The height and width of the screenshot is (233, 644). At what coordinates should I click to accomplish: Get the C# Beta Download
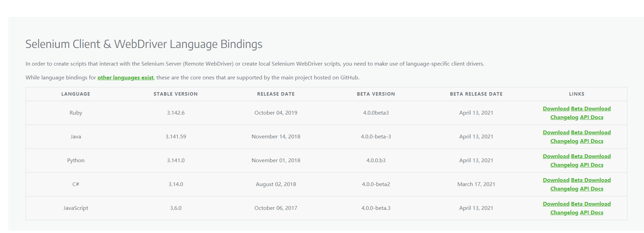click(x=591, y=180)
